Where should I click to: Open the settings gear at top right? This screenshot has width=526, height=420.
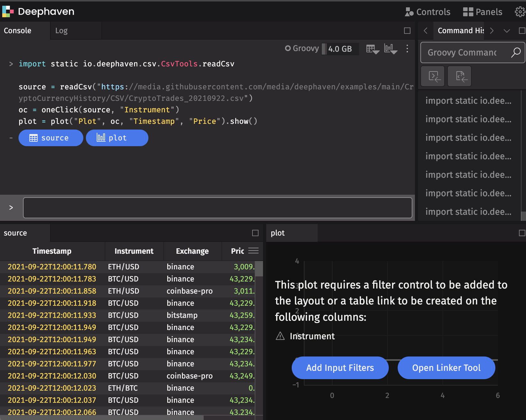tap(520, 12)
